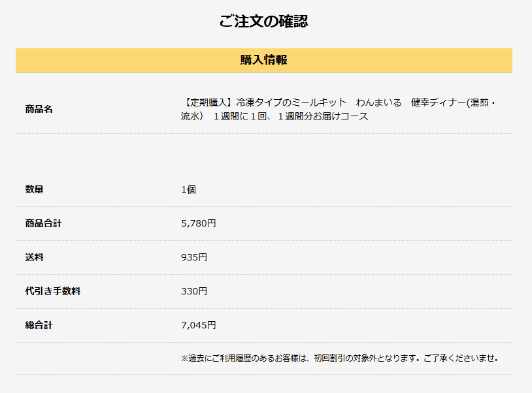Select the 購入情報 section header
This screenshot has height=393, width=532.
pyautogui.click(x=264, y=60)
